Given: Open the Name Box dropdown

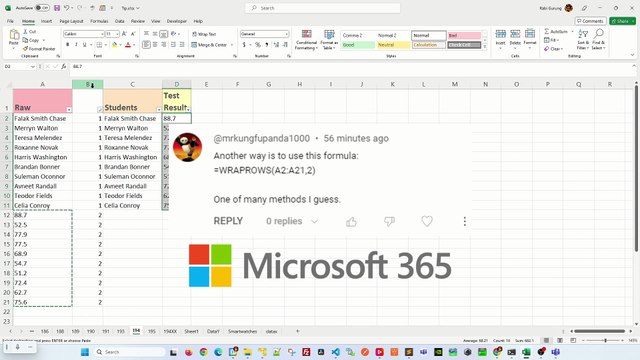Looking at the screenshot, I should point(33,67).
